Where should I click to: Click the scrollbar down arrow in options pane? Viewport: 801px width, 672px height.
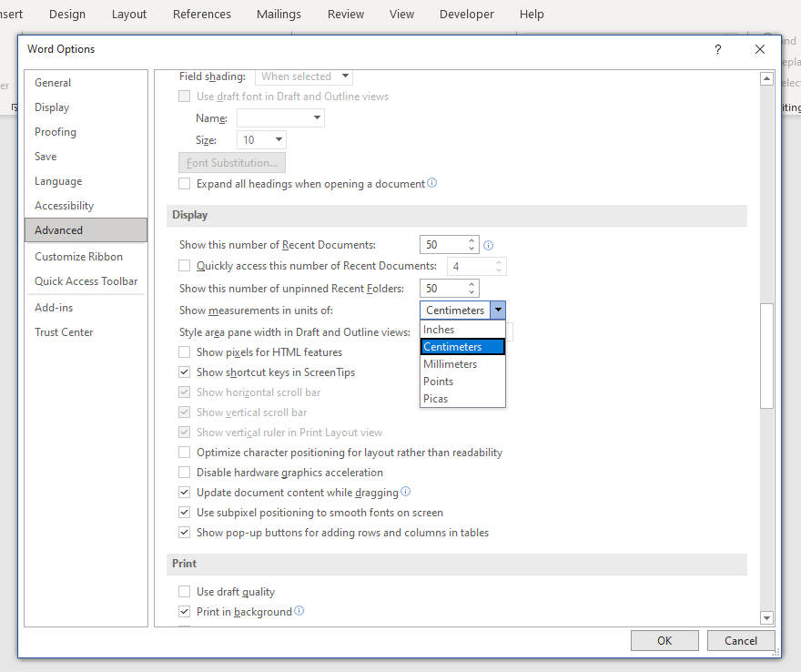point(766,618)
